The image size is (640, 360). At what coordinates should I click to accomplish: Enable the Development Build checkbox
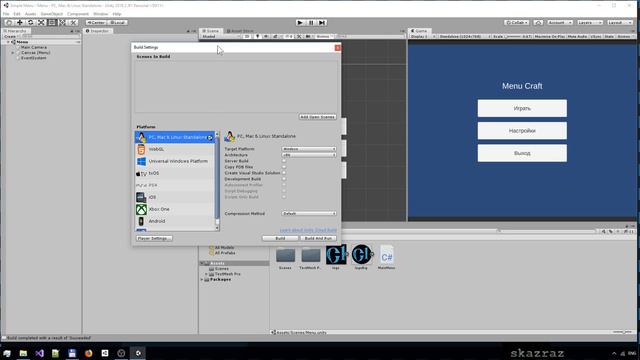(x=284, y=179)
